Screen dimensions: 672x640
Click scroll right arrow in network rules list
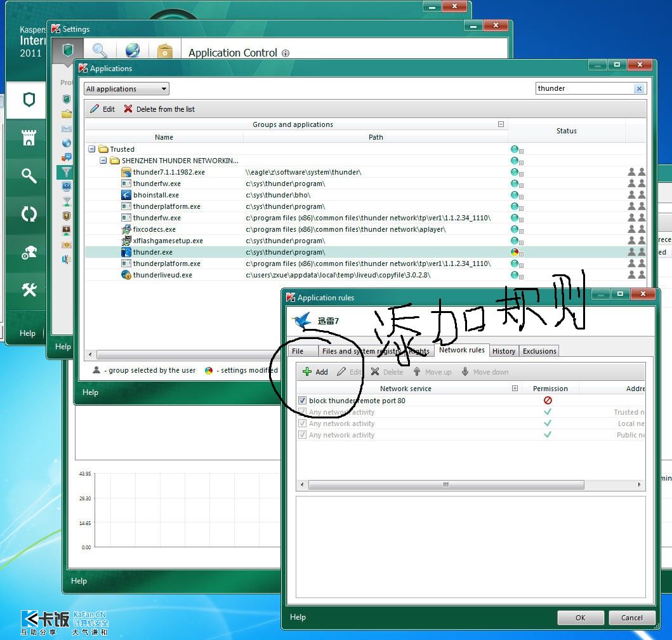(639, 484)
